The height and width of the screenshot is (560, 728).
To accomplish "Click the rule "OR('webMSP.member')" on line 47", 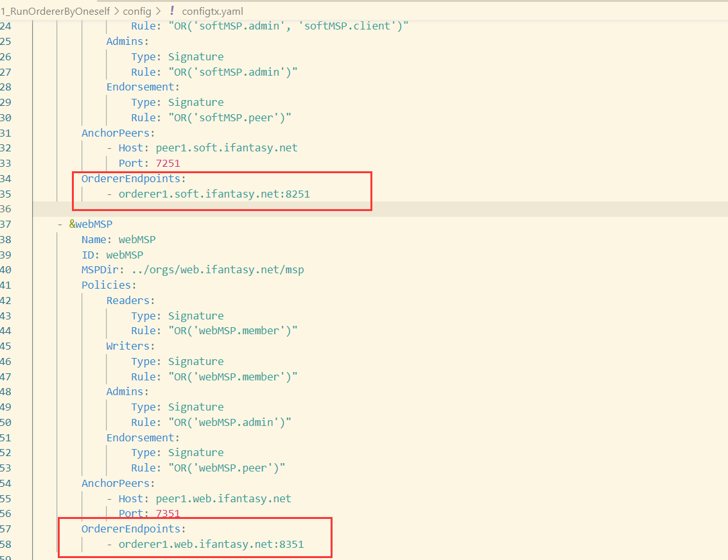I will coord(232,377).
